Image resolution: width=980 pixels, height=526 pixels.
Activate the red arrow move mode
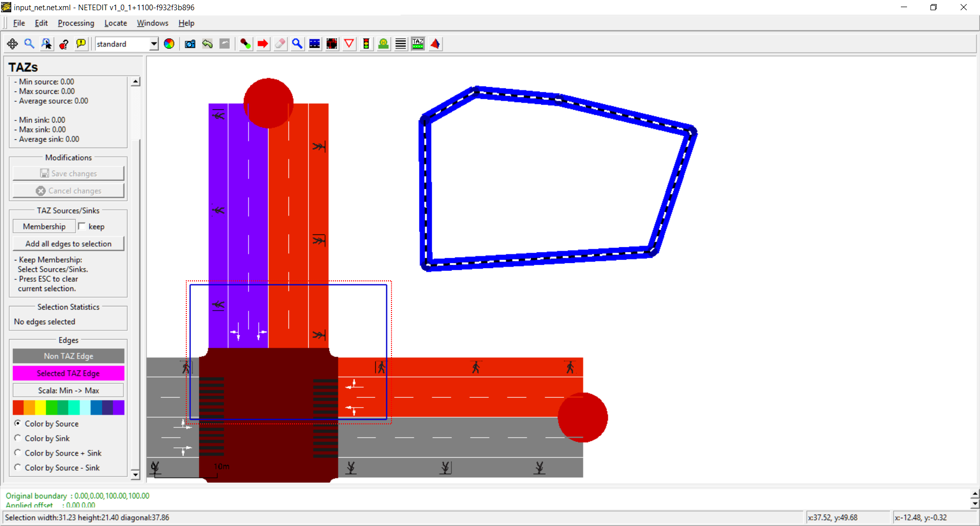[x=263, y=44]
